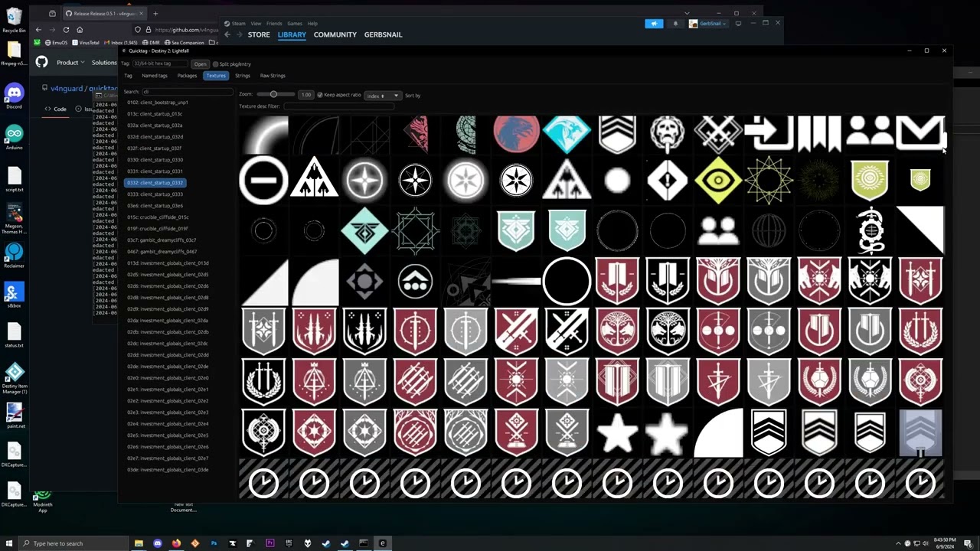The image size is (980, 551).
Task: Open the Product dropdown on GitHub
Action: coord(70,63)
